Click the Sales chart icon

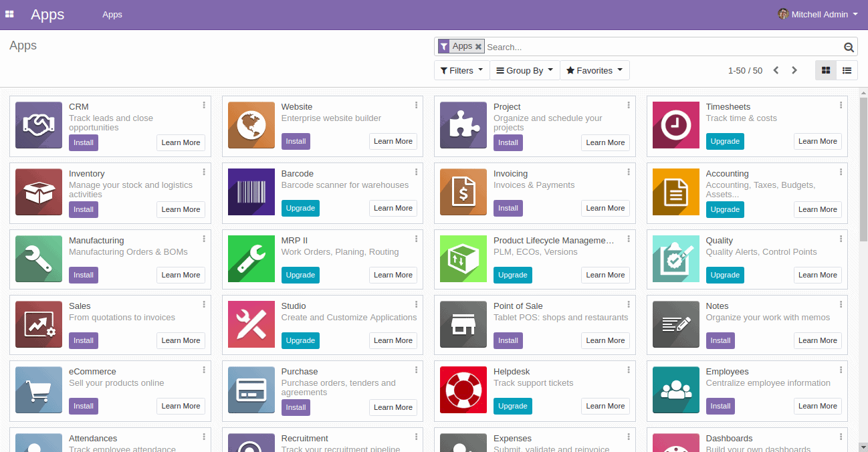coord(38,324)
